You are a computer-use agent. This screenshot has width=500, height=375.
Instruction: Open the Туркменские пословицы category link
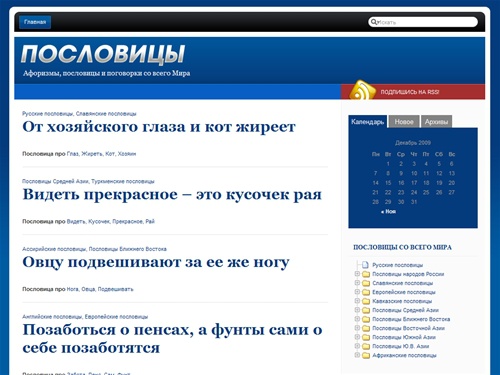123,181
